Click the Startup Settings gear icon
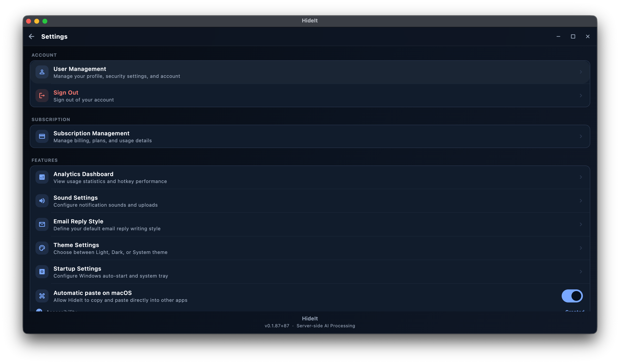 pos(42,271)
